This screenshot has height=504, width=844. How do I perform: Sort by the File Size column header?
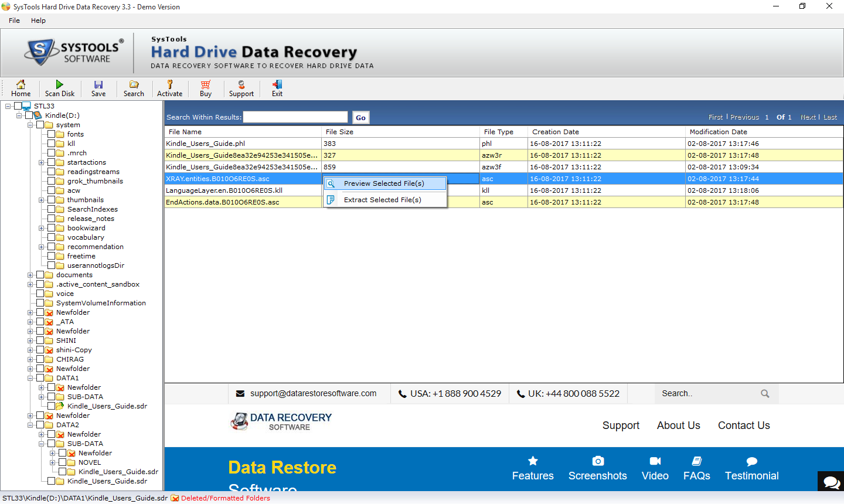pyautogui.click(x=401, y=132)
